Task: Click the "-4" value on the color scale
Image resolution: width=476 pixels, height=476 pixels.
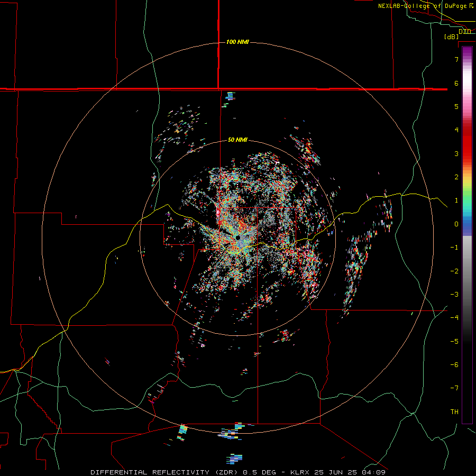Action: 454,317
